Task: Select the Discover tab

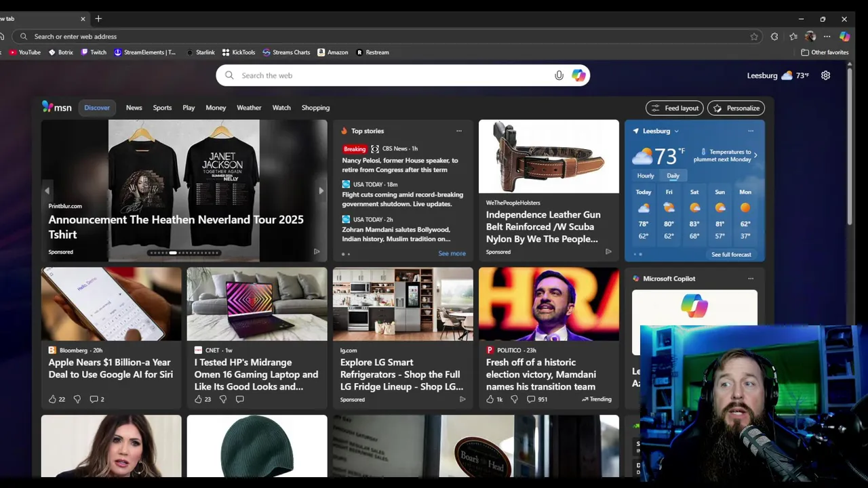Action: (x=97, y=108)
